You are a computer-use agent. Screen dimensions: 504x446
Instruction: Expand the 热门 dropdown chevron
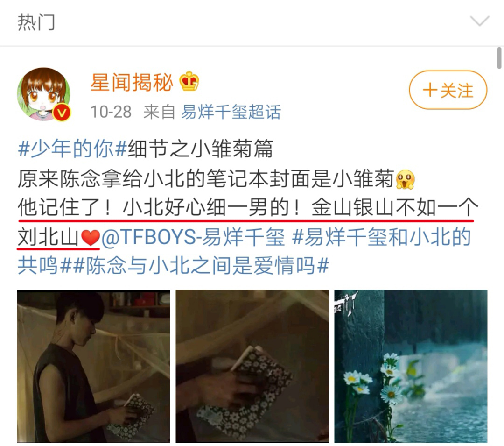[x=480, y=21]
